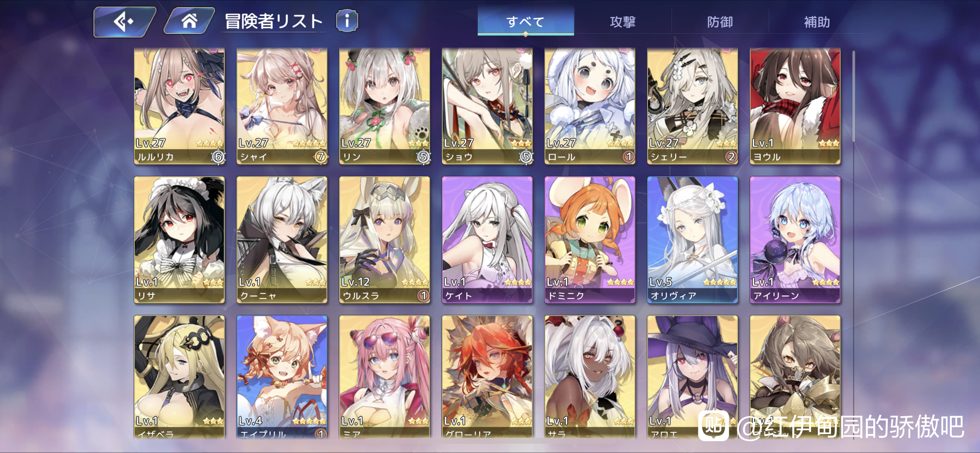Open the クーニャ character card

pos(282,240)
